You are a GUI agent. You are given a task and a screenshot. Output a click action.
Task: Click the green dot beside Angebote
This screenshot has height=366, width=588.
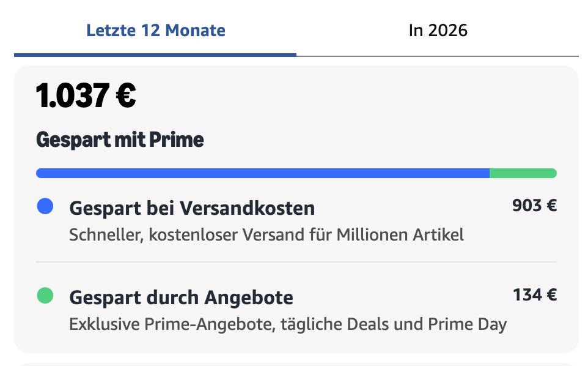click(45, 296)
